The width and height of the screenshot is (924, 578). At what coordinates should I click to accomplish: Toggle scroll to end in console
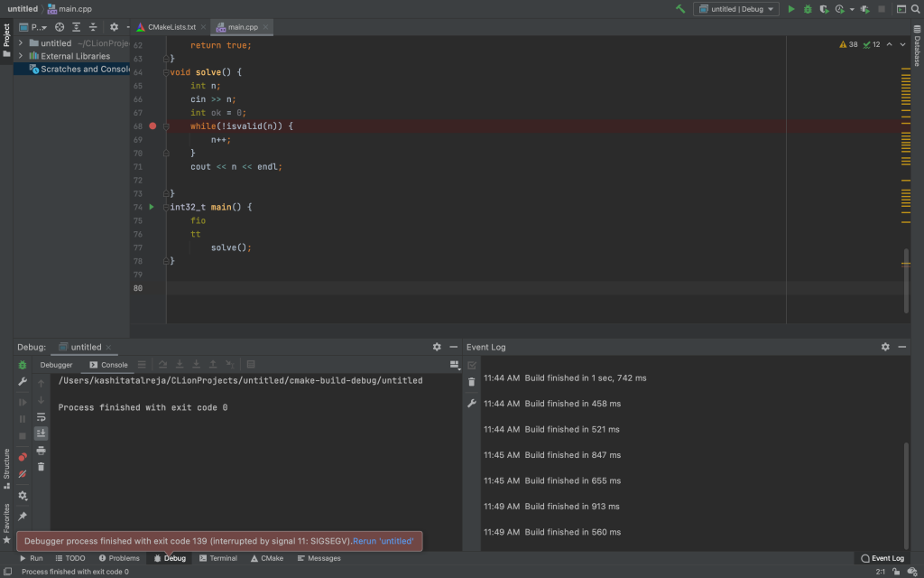tap(41, 433)
